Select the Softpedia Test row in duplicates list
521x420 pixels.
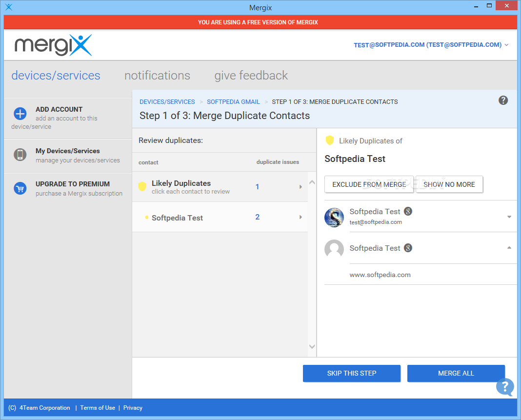220,217
